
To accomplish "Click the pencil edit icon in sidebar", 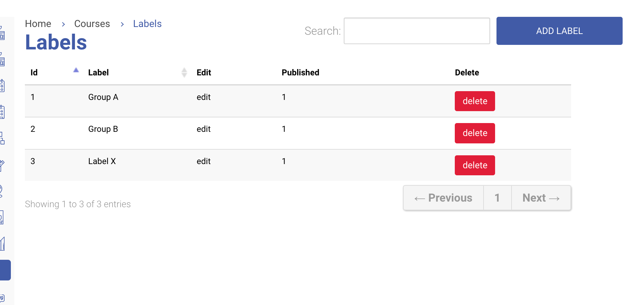I will click(2, 165).
